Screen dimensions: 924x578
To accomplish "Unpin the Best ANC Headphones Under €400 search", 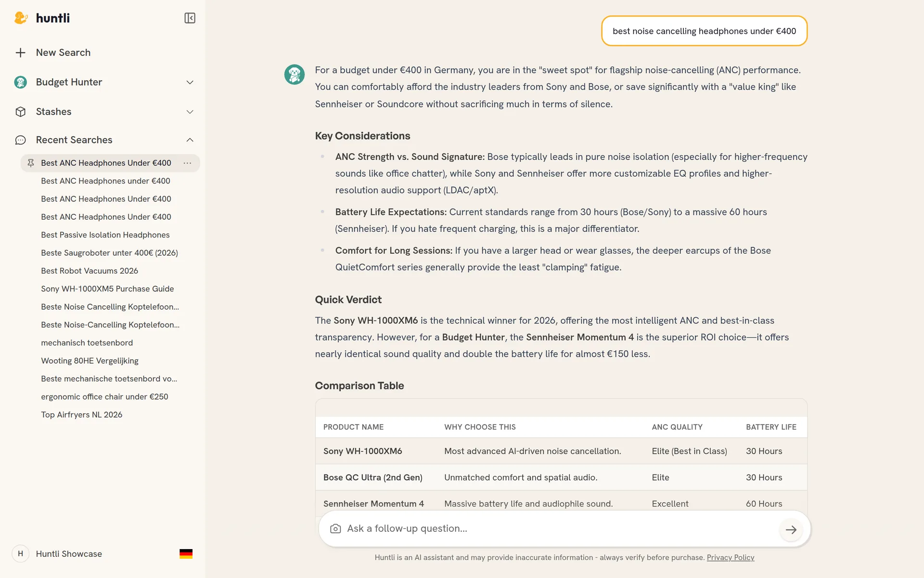I will click(31, 163).
